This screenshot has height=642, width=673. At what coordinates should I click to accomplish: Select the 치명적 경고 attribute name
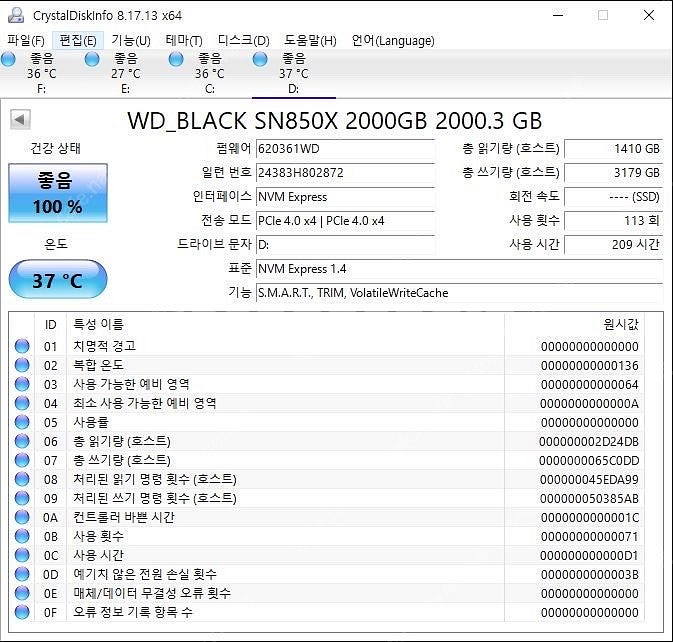(x=104, y=346)
